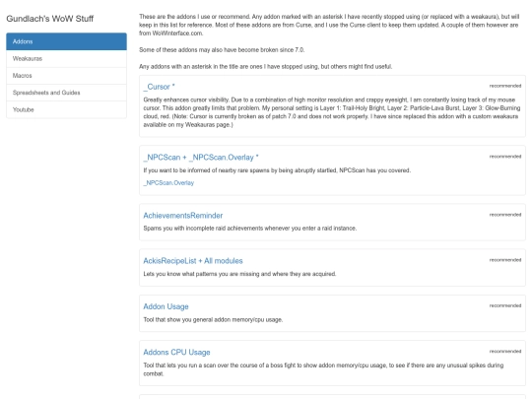Open AckisRecipeList + All modules link

[193, 261]
